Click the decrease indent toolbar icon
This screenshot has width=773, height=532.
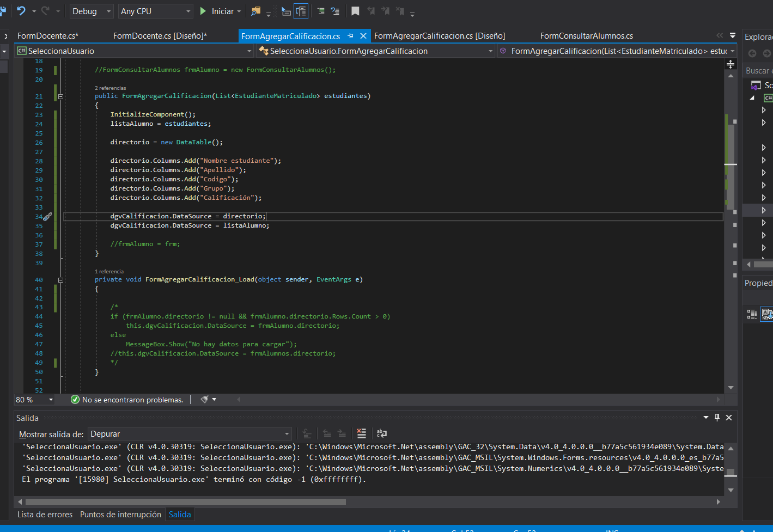[321, 11]
